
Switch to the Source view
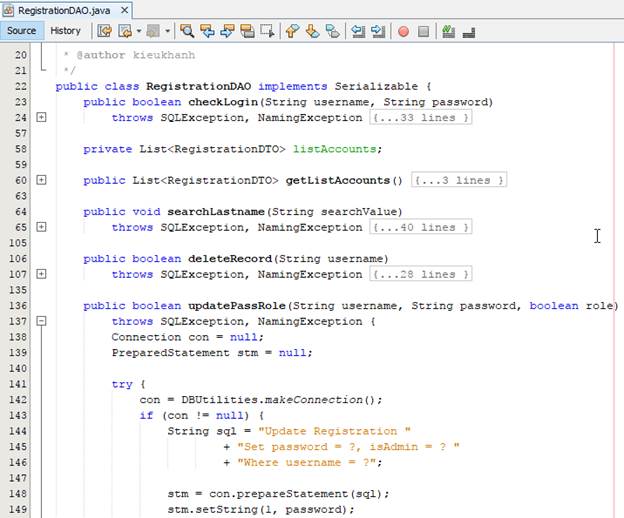point(21,31)
